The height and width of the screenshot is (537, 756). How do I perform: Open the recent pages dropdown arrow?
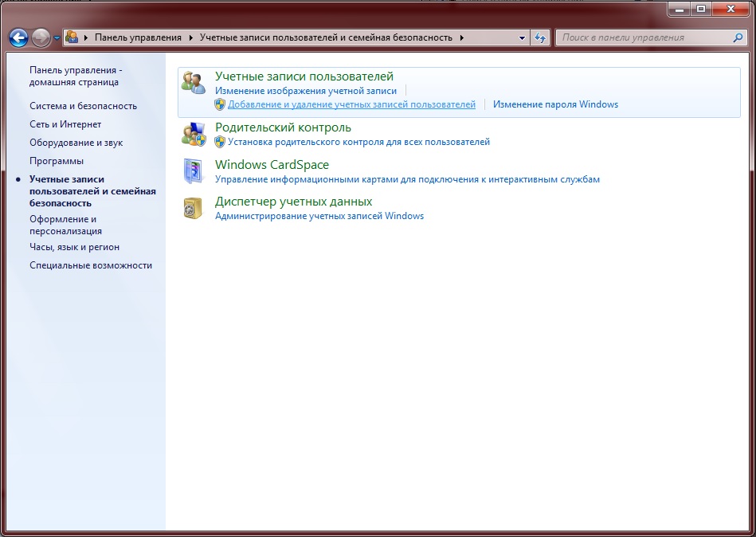coord(57,38)
